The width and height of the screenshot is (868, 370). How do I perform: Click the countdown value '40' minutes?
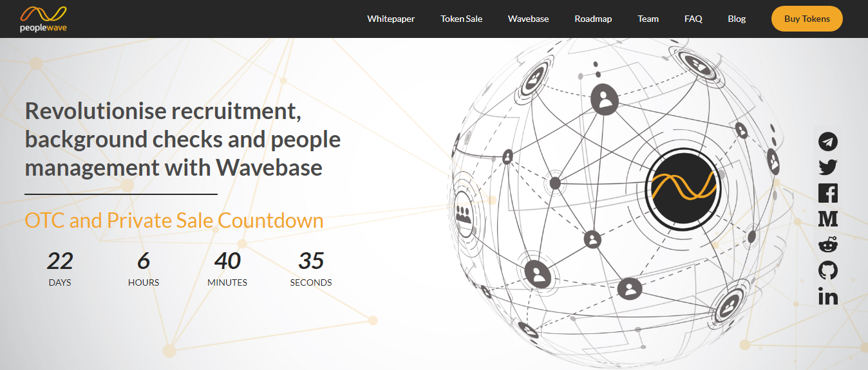(x=227, y=261)
